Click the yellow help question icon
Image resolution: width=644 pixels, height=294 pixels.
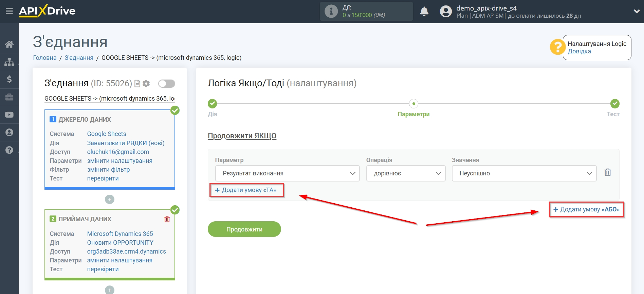557,47
